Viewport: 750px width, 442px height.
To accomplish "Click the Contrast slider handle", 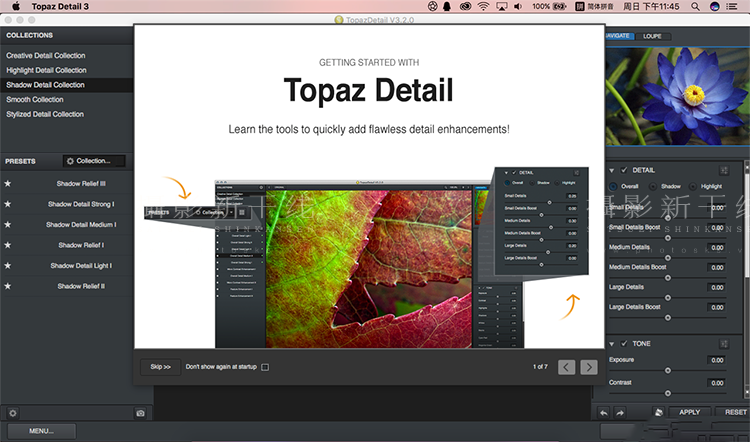I will point(668,393).
